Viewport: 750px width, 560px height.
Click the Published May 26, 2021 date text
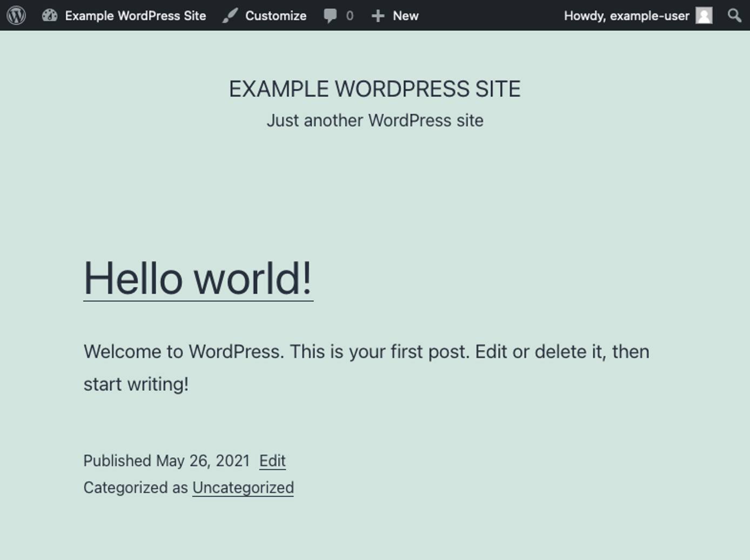pyautogui.click(x=168, y=461)
